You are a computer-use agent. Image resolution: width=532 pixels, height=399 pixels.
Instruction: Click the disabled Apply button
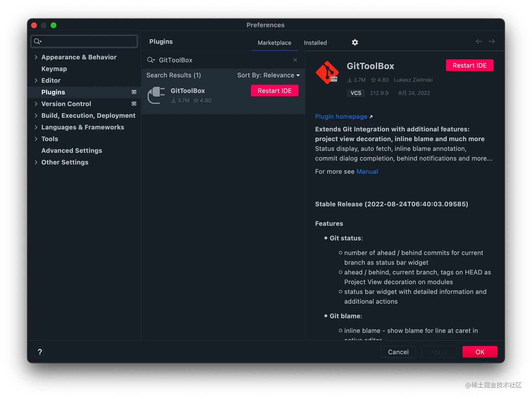[x=439, y=352]
